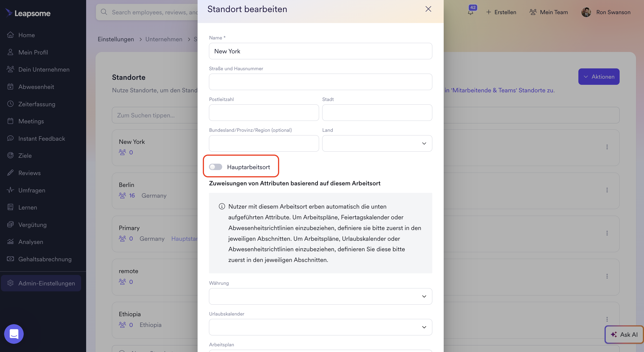The height and width of the screenshot is (352, 644).
Task: Click the Berlin employee count 16
Action: (x=132, y=195)
